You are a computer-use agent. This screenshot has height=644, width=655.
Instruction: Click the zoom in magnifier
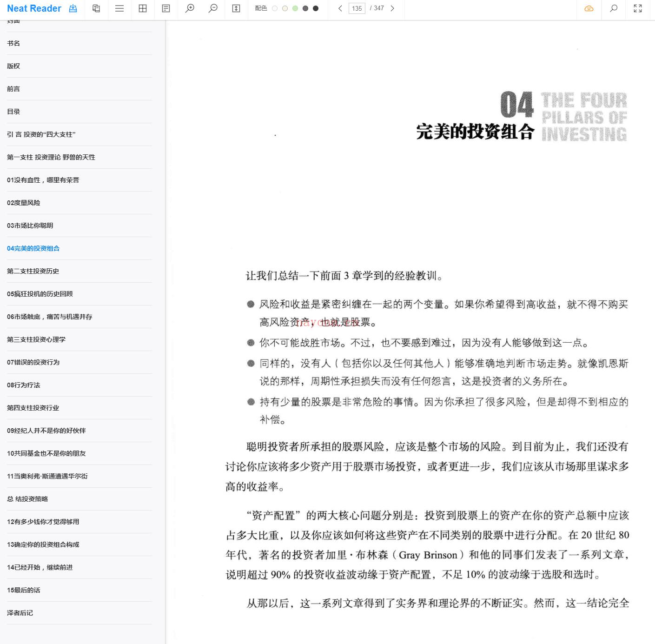[x=190, y=8]
